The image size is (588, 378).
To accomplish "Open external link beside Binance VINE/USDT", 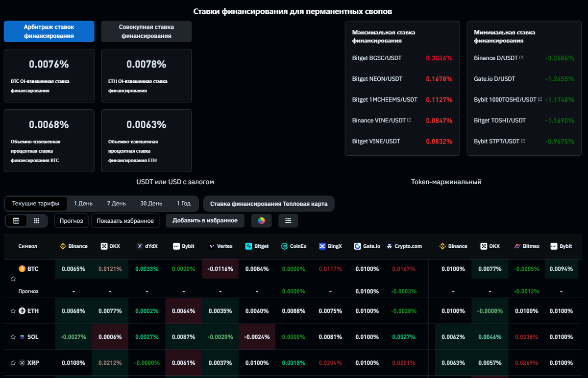I will [x=409, y=120].
